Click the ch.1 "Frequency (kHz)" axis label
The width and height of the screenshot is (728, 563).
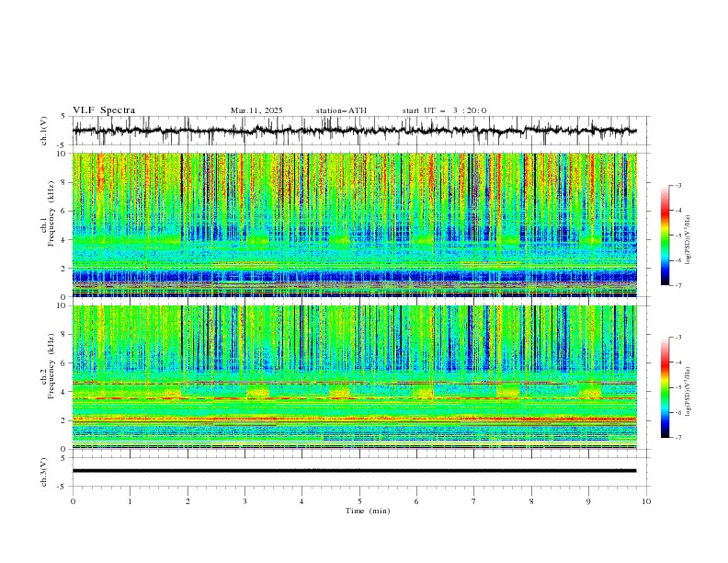coord(51,213)
